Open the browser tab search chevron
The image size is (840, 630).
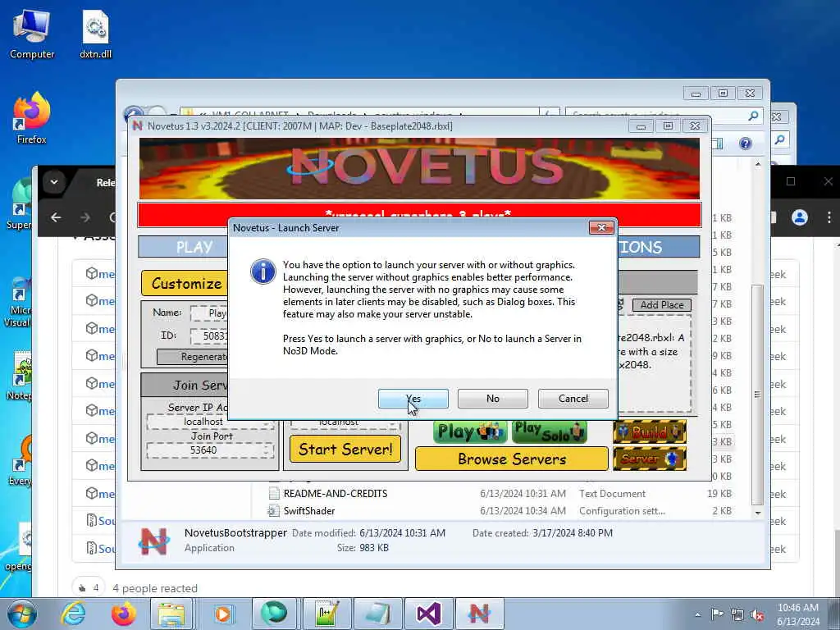[x=53, y=181]
